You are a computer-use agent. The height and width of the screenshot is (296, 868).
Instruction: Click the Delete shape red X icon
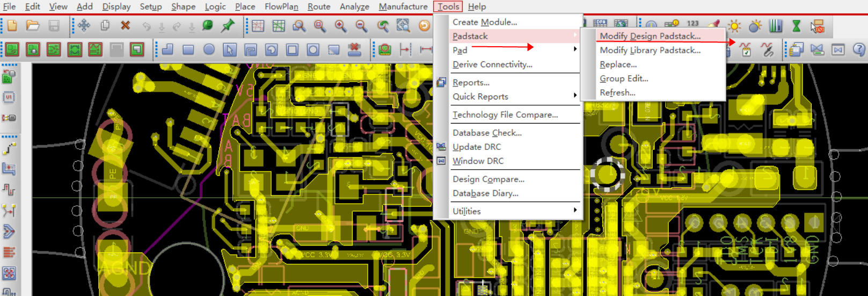[354, 50]
